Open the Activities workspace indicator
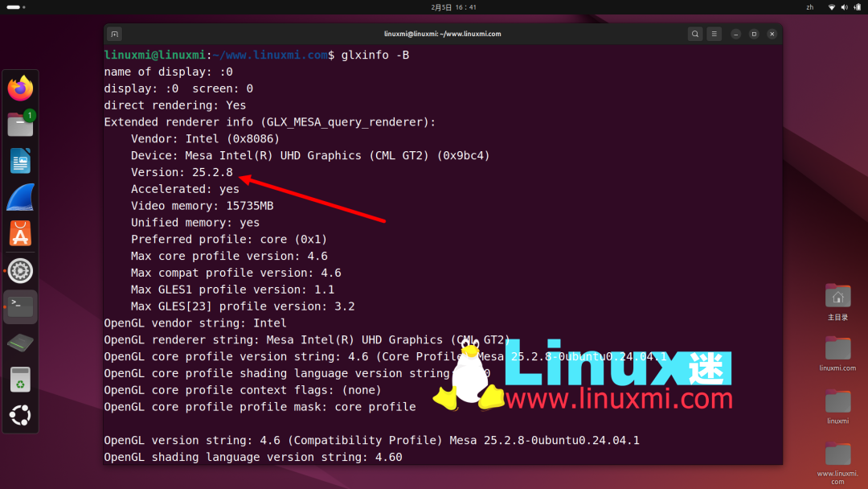This screenshot has width=868, height=489. click(x=15, y=7)
